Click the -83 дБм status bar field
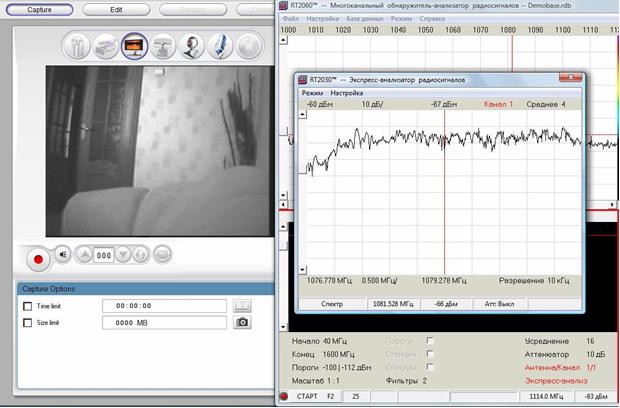Viewport: 620px width, 408px height. coord(596,396)
